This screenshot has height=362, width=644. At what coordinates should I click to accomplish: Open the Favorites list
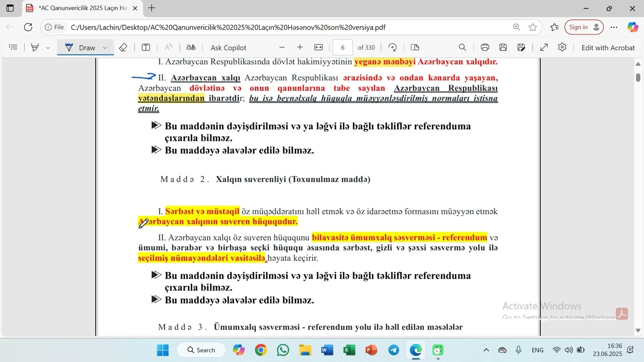pos(554,27)
